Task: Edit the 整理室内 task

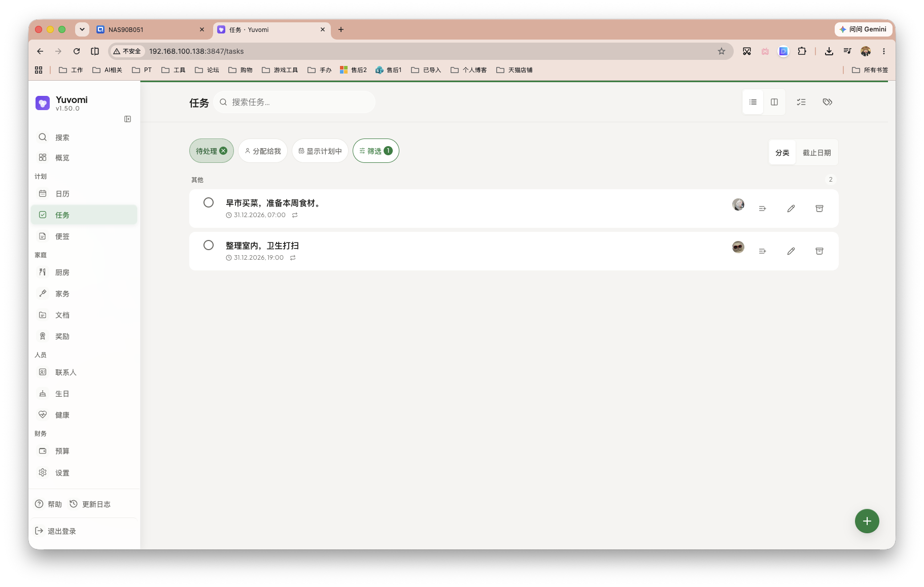Action: (x=791, y=251)
